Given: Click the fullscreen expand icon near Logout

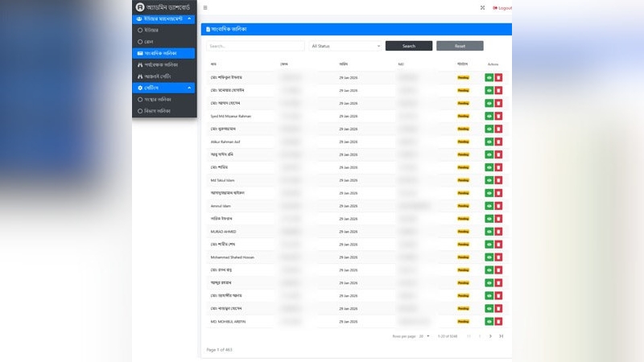Looking at the screenshot, I should pyautogui.click(x=482, y=7).
